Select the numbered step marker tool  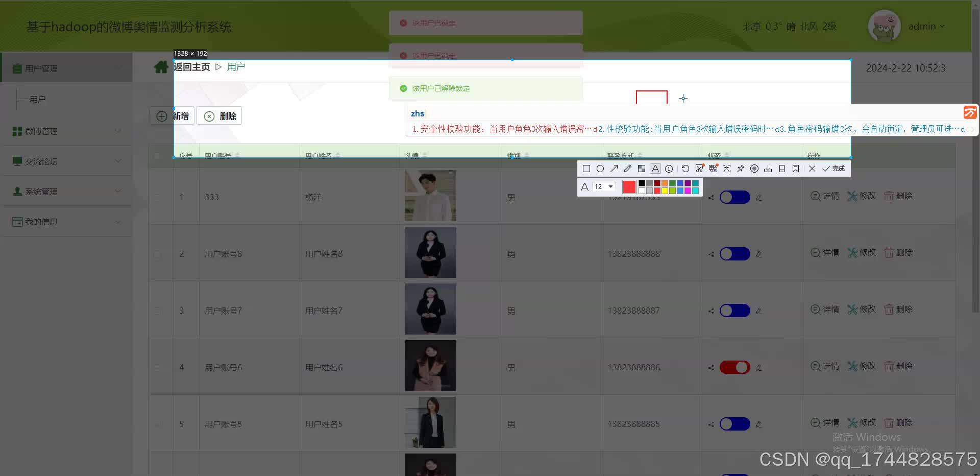[x=669, y=169]
